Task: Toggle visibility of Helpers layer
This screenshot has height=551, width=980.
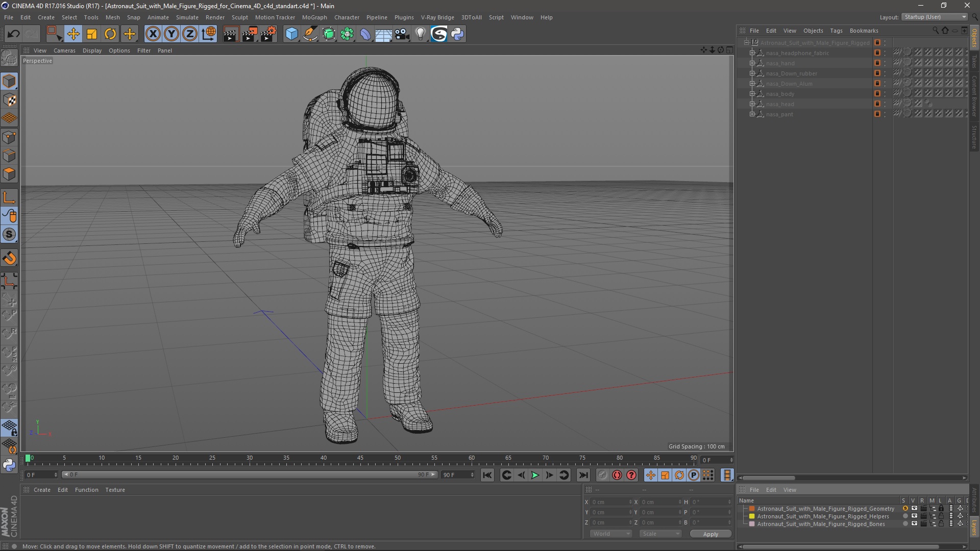Action: pos(914,516)
